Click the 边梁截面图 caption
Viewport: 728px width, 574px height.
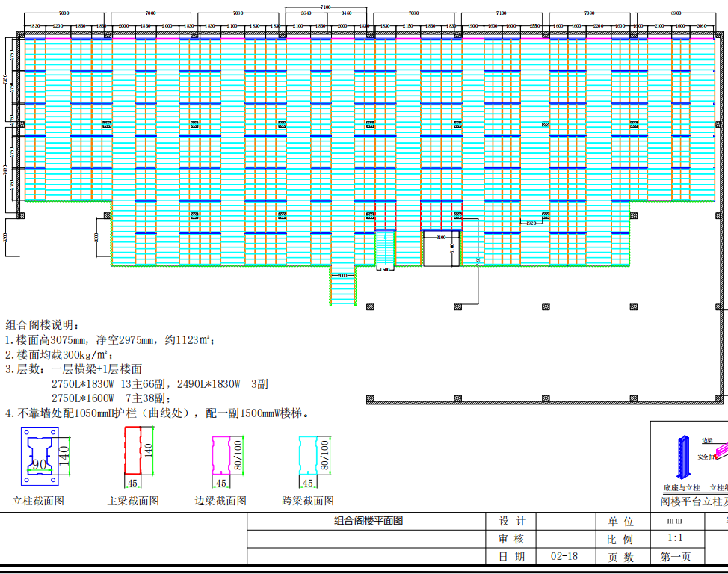tap(220, 501)
